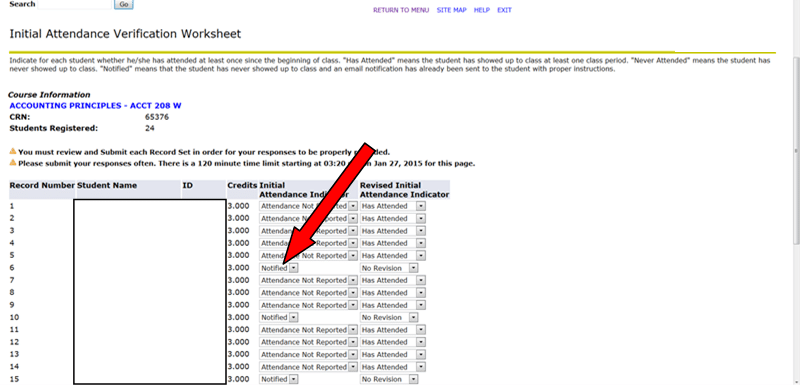Expand record 14 Attendance Not Reported dropdown
The height and width of the screenshot is (385, 800).
[x=308, y=367]
